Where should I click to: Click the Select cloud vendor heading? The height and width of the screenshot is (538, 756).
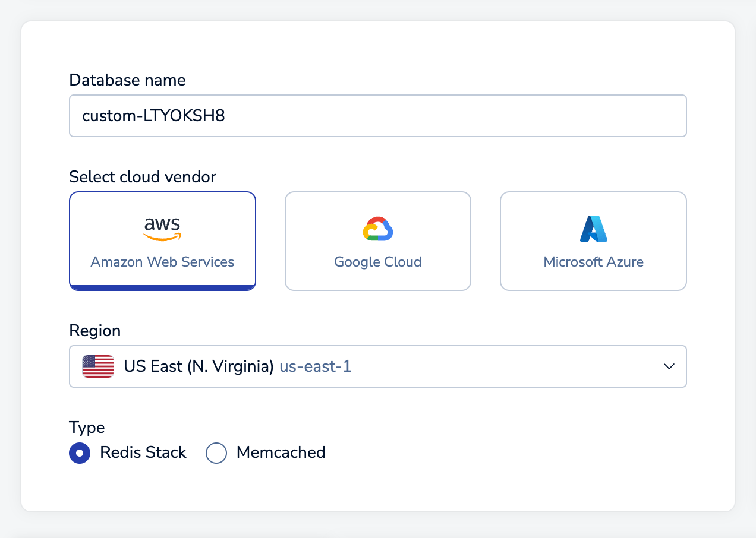coord(143,177)
